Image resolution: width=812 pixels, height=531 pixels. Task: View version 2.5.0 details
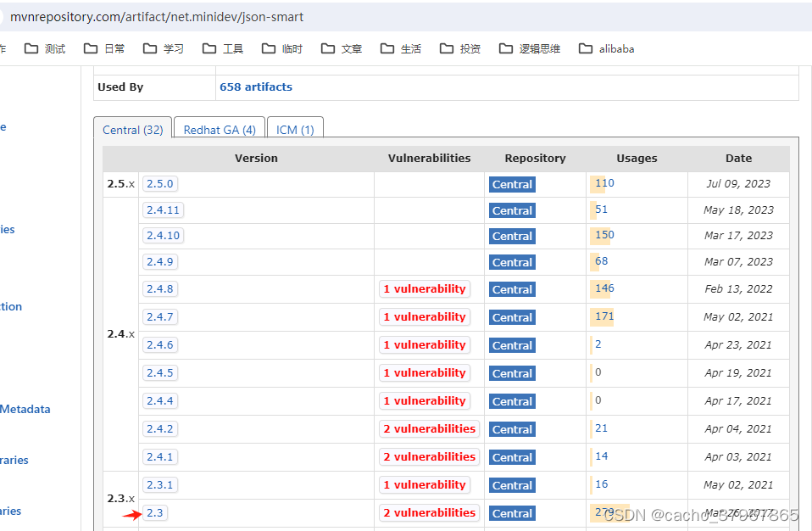[x=159, y=183]
